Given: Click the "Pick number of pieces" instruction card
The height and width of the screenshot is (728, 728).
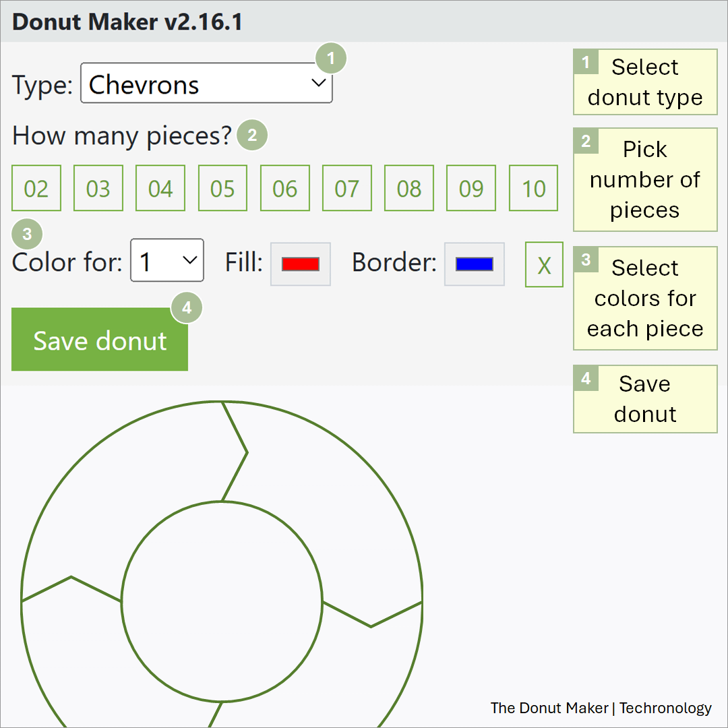Looking at the screenshot, I should (x=645, y=179).
